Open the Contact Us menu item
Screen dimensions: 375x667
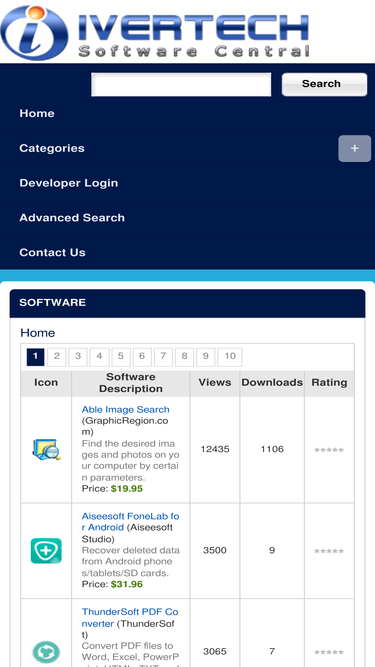52,253
